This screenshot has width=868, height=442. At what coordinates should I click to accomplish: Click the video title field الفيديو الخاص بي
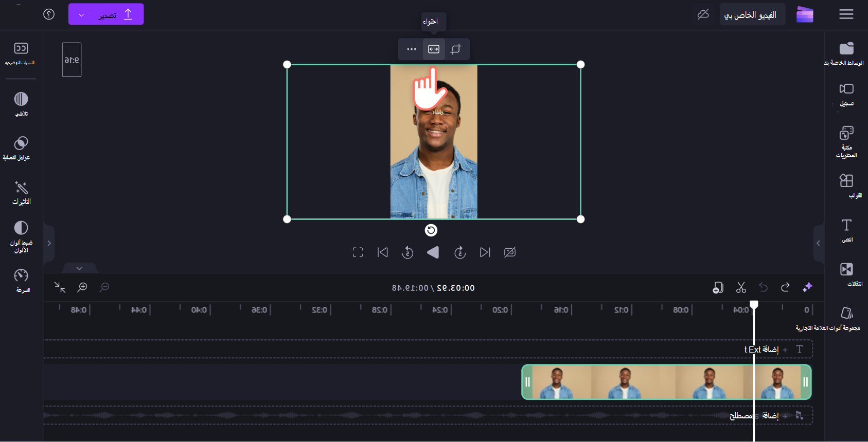[x=752, y=14]
